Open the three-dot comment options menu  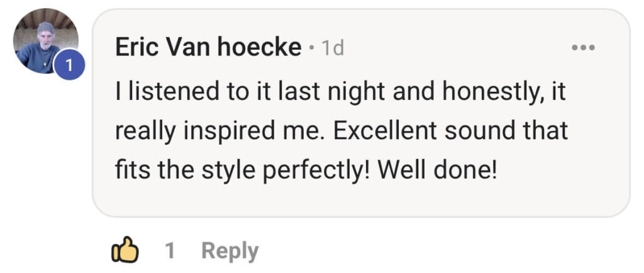coord(583,48)
